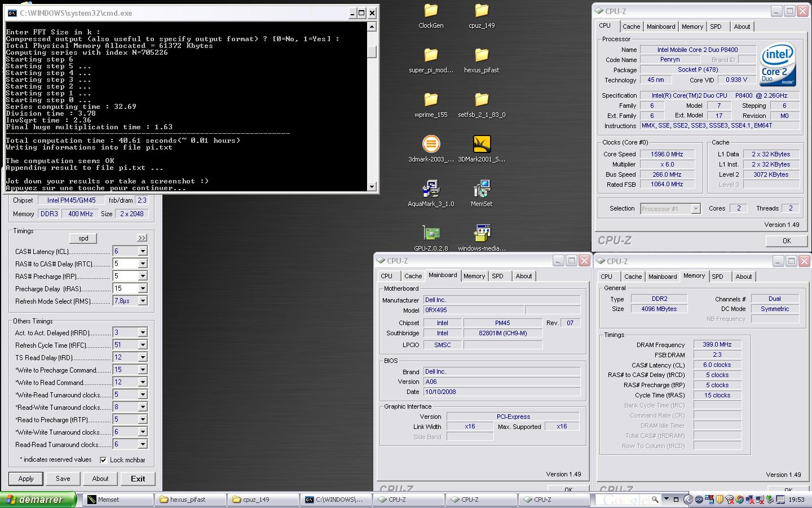This screenshot has height=508, width=812.
Task: Open About tab in top CPU-Z window
Action: point(742,27)
